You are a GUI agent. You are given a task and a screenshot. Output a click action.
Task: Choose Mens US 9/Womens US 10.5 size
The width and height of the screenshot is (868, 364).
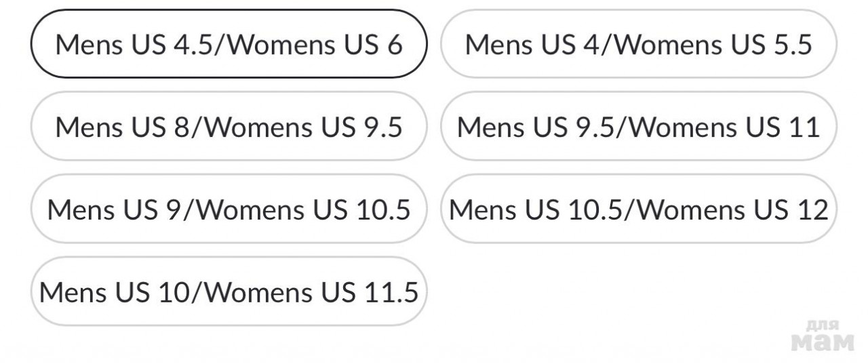tap(229, 209)
